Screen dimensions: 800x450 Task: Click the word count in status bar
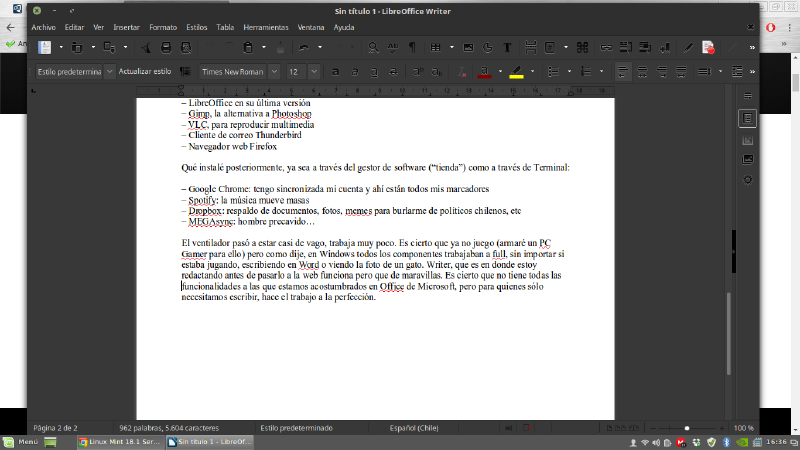169,428
